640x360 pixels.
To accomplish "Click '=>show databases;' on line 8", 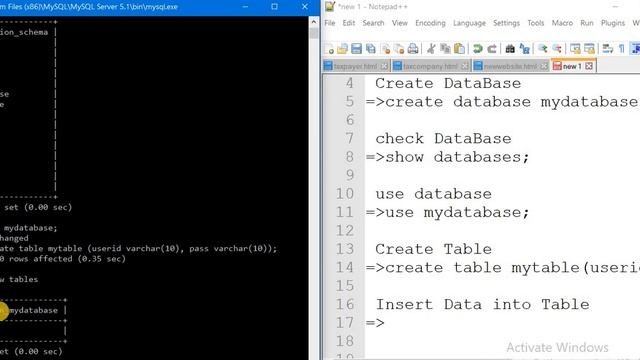I will [x=447, y=157].
